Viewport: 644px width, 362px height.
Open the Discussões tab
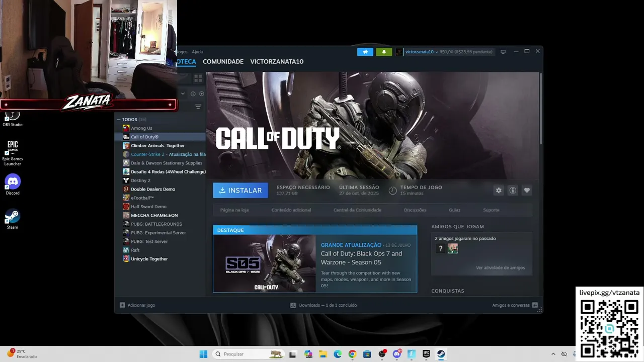[415, 210]
